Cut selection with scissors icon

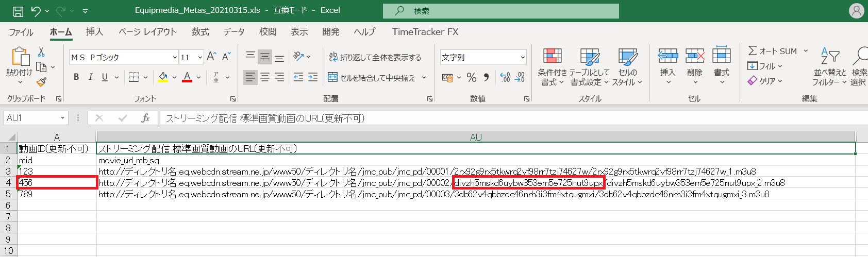coord(42,52)
